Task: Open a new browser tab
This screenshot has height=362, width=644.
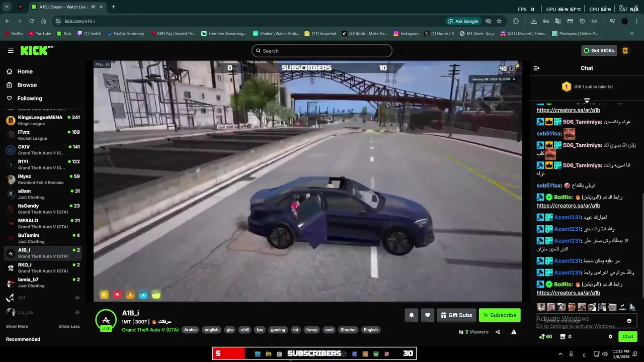Action: point(113,7)
